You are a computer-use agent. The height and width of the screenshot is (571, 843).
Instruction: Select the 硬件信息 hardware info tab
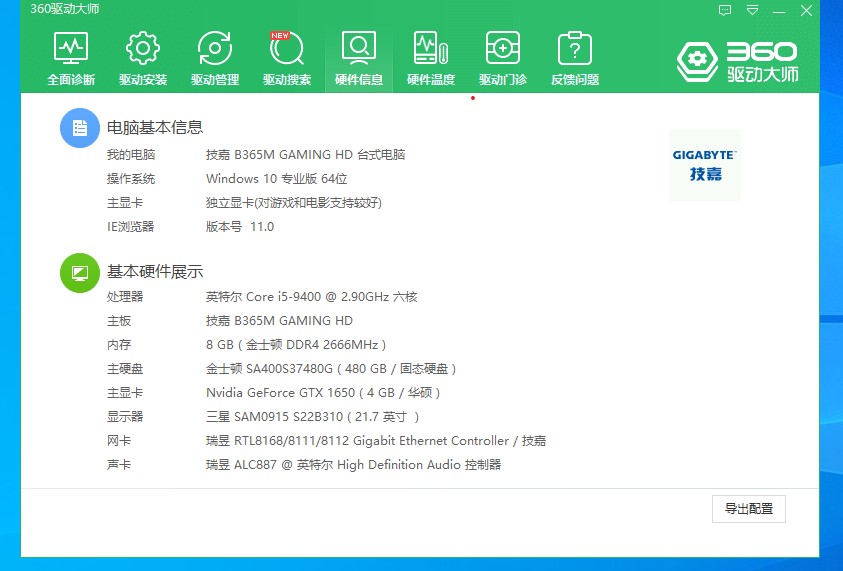pyautogui.click(x=359, y=59)
